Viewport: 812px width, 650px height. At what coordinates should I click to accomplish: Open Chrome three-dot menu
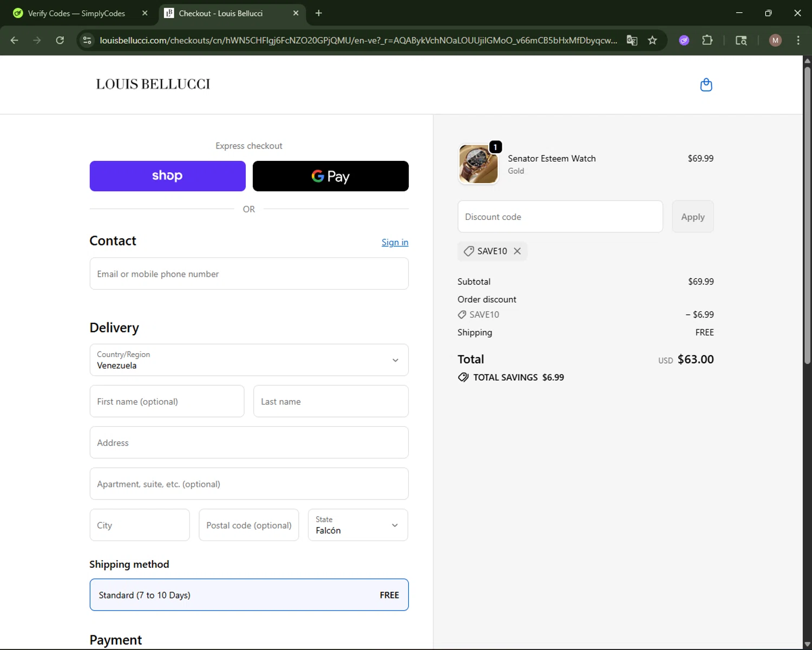[x=798, y=40]
